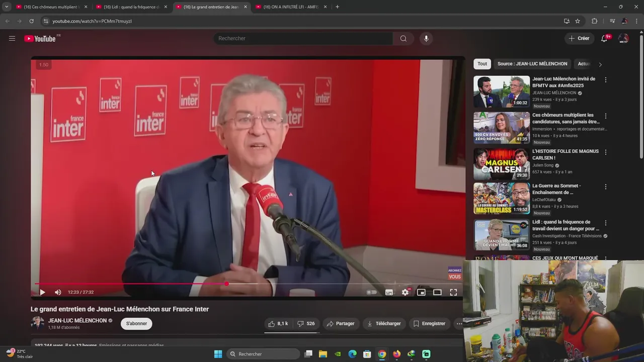Open options for La Guerre au Sommet
This screenshot has height=362, width=644.
click(606, 187)
